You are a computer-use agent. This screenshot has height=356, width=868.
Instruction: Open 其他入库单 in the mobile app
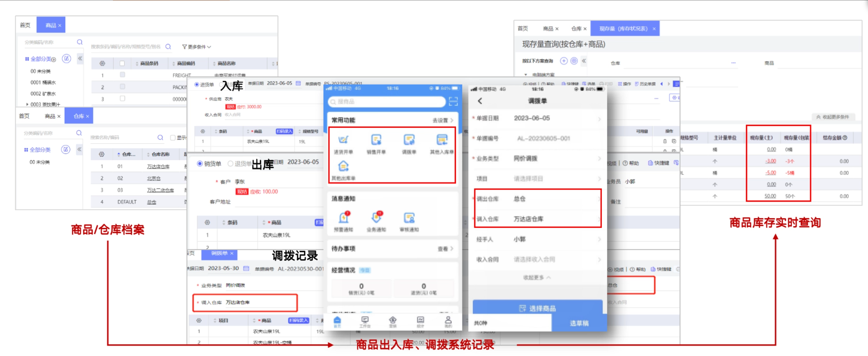(x=442, y=144)
